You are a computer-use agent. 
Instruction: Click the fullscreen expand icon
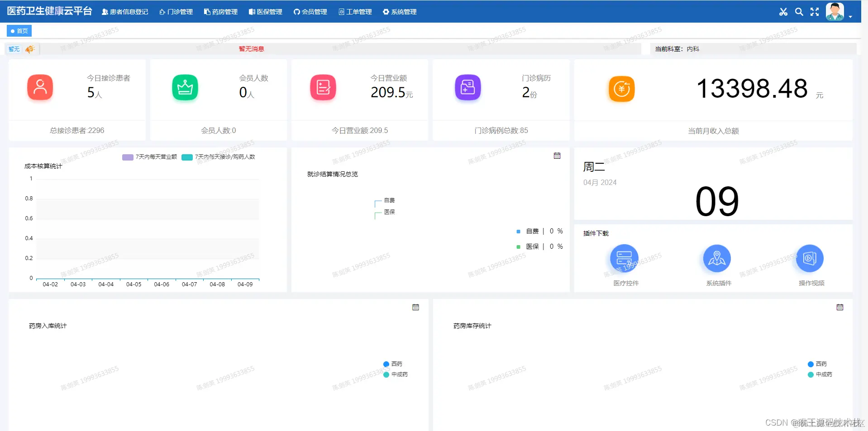[x=814, y=12]
